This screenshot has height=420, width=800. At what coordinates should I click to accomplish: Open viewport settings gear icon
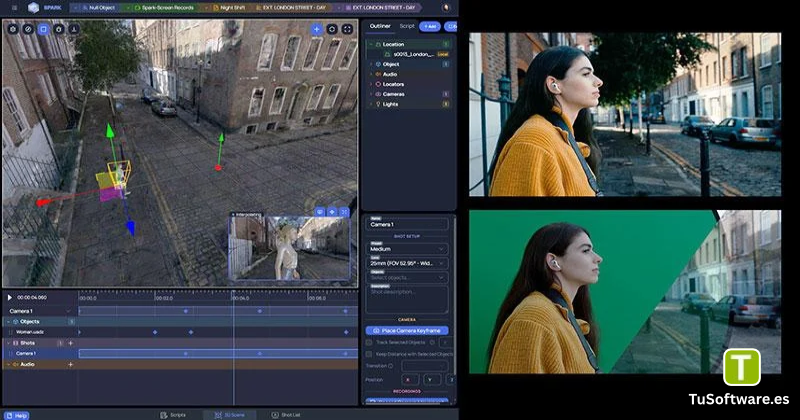tap(13, 29)
